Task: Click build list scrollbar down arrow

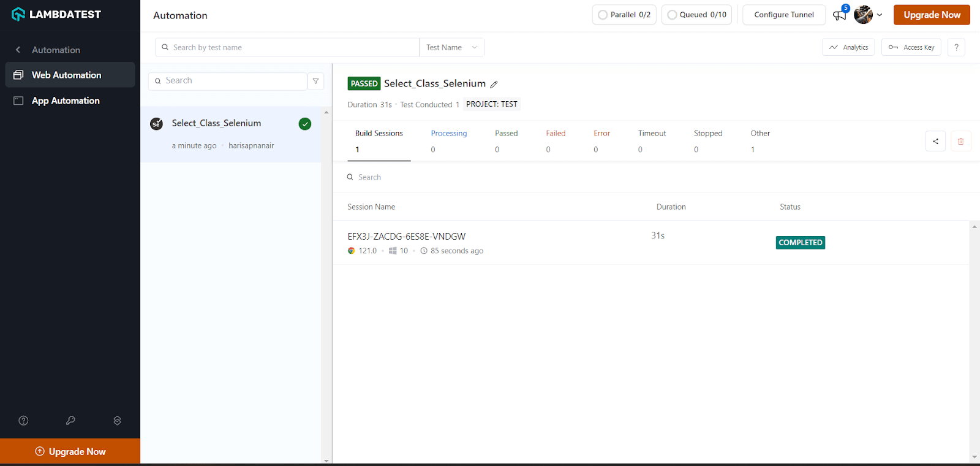Action: (326, 460)
